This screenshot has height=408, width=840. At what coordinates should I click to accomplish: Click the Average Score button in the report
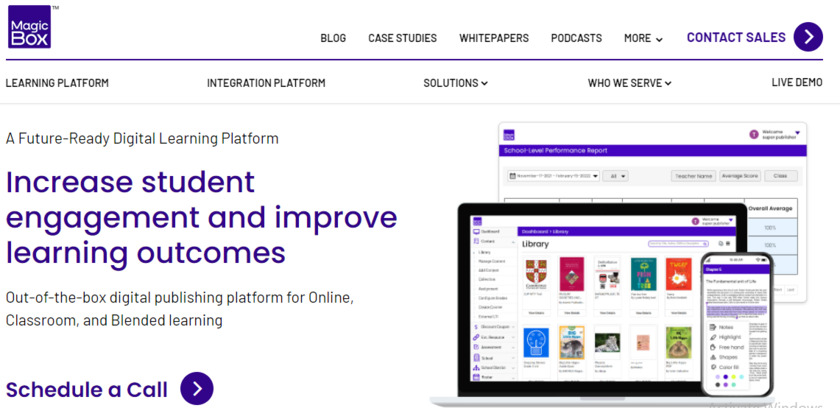(x=740, y=176)
